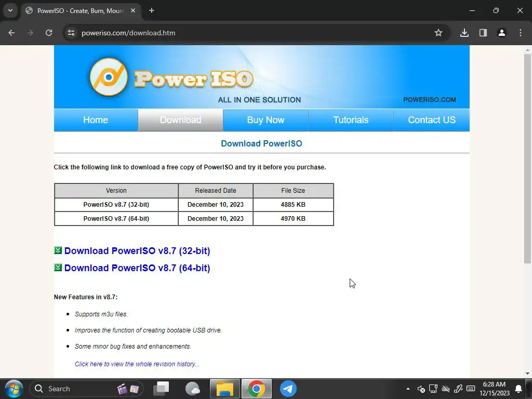Reload the PowerISO download page

49,33
